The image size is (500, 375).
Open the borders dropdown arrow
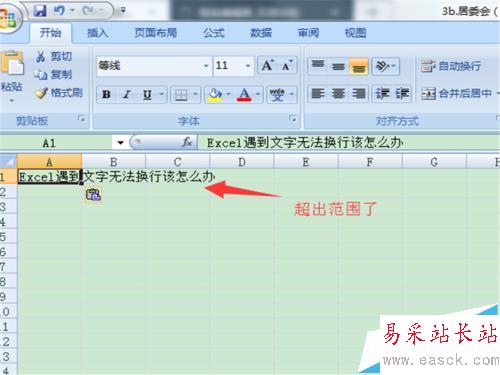point(196,94)
